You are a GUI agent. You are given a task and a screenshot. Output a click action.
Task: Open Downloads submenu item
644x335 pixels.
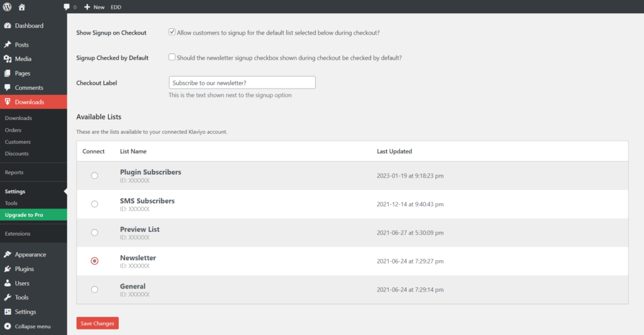(18, 118)
